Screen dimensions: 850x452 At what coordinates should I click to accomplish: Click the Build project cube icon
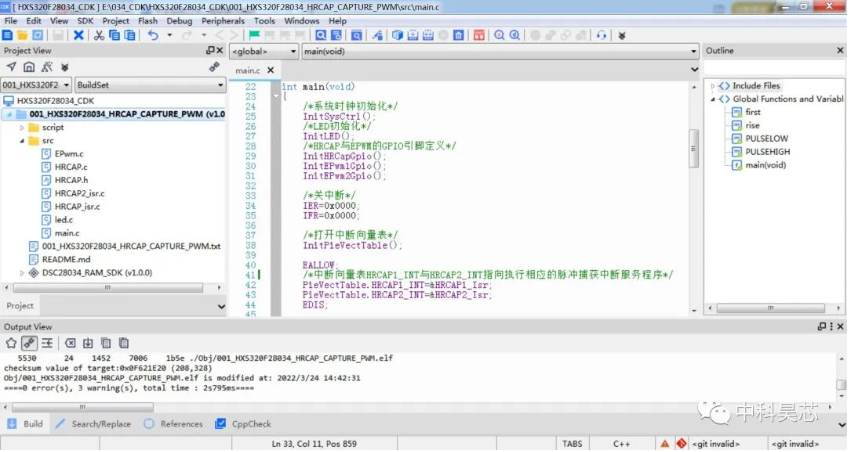coord(397,35)
